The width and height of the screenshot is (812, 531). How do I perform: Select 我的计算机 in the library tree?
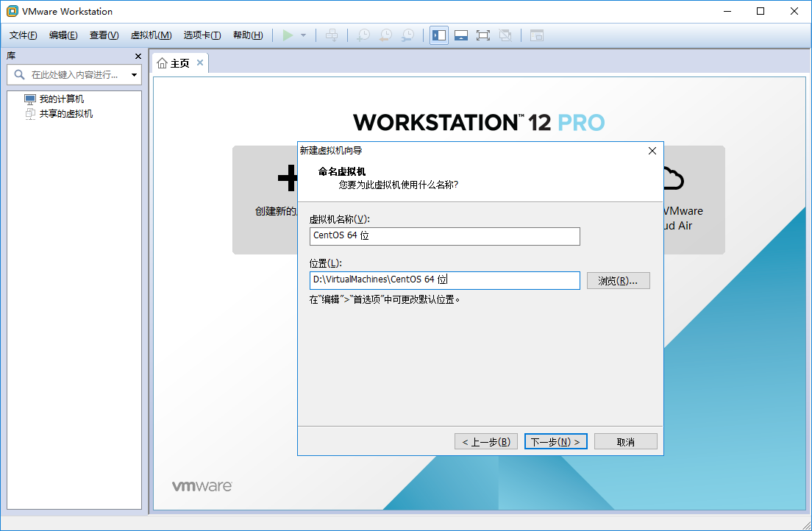pyautogui.click(x=62, y=99)
